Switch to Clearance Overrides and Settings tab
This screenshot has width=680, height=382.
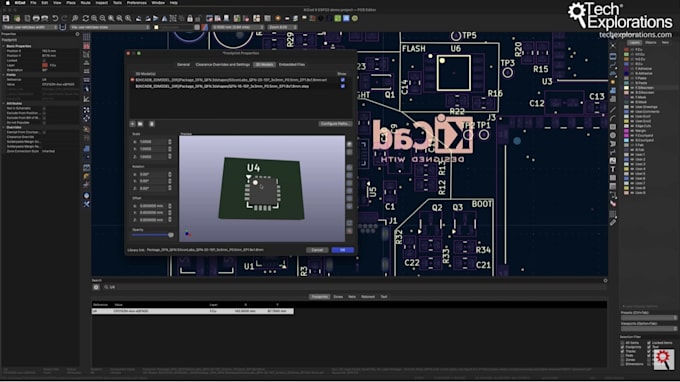coord(222,65)
